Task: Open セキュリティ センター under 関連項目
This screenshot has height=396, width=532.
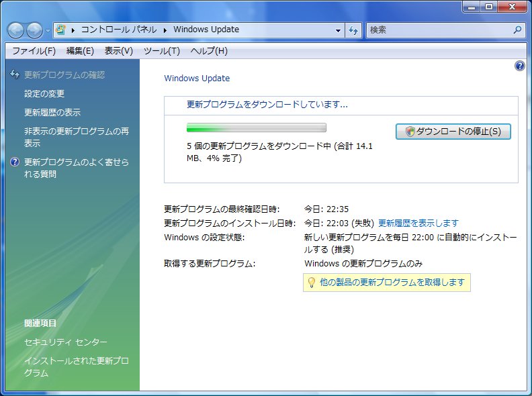Action: [x=66, y=342]
